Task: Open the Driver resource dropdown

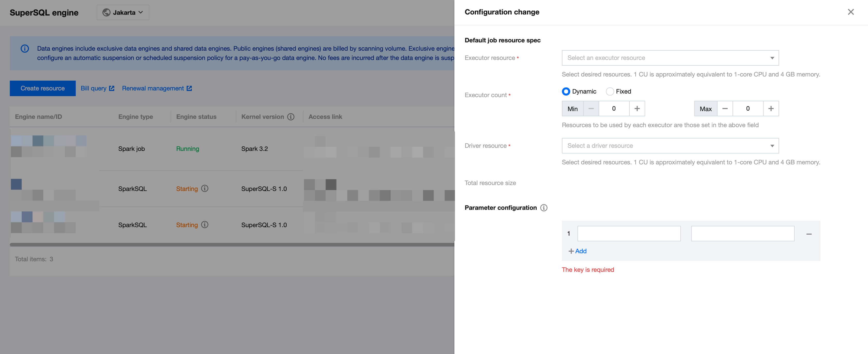Action: tap(670, 146)
